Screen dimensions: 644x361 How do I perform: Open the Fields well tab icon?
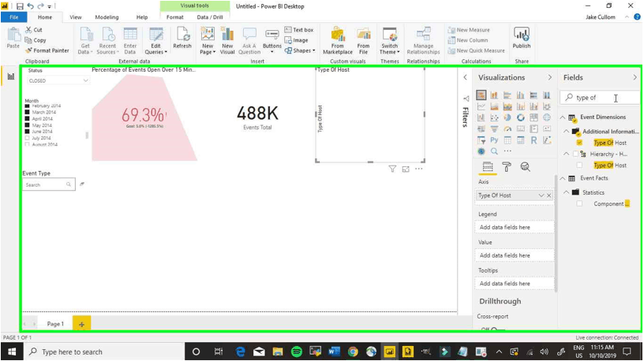coord(488,166)
